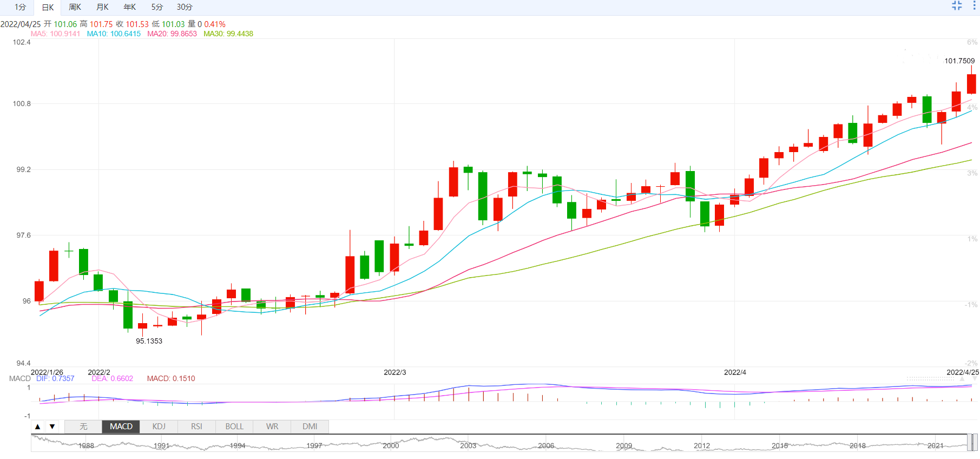Show the BOLL indicator
980x459 pixels.
[234, 427]
